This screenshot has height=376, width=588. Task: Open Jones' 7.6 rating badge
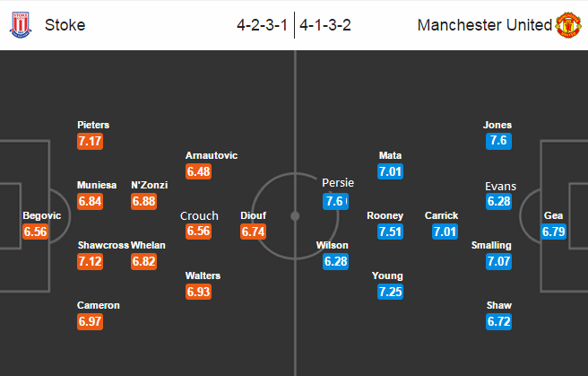point(497,142)
